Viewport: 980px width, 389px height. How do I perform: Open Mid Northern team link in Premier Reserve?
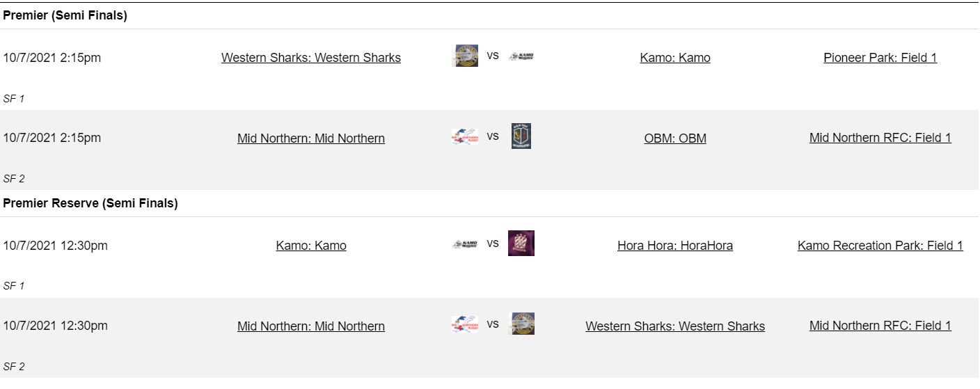[311, 326]
